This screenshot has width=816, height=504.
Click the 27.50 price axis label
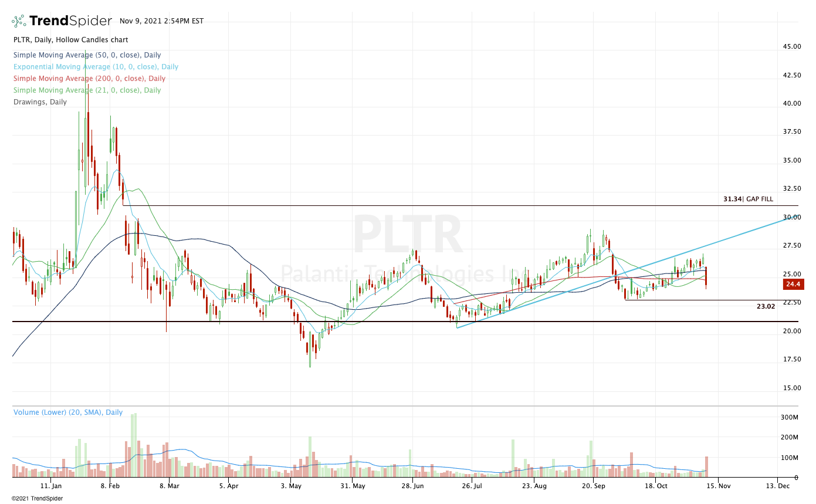[792, 246]
